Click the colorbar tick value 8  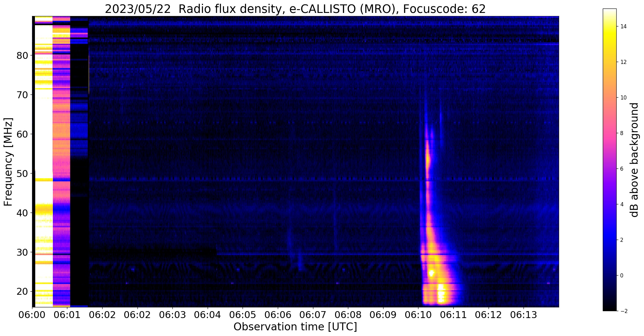[x=621, y=133]
